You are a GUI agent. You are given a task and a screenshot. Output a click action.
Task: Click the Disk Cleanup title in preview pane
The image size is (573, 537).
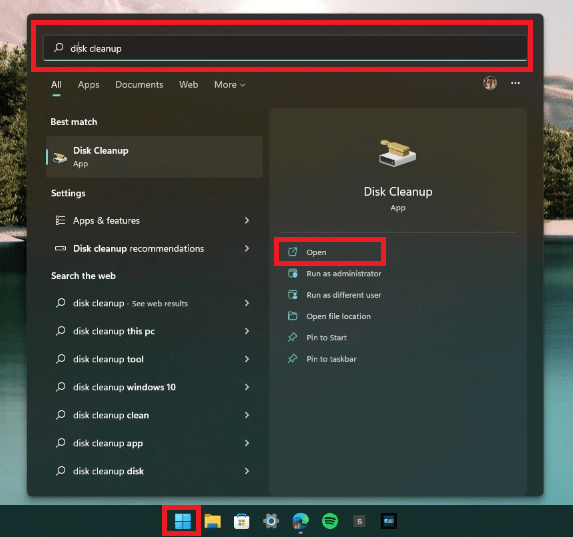pyautogui.click(x=398, y=192)
